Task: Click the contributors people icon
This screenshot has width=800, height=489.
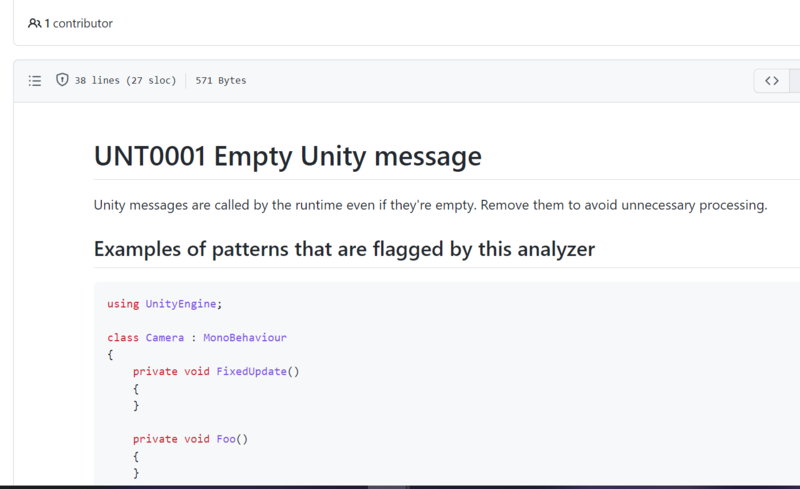Action: click(x=34, y=23)
